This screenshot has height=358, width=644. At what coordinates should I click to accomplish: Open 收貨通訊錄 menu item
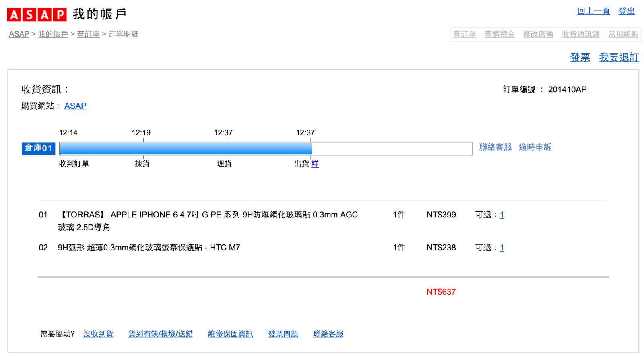pos(580,34)
